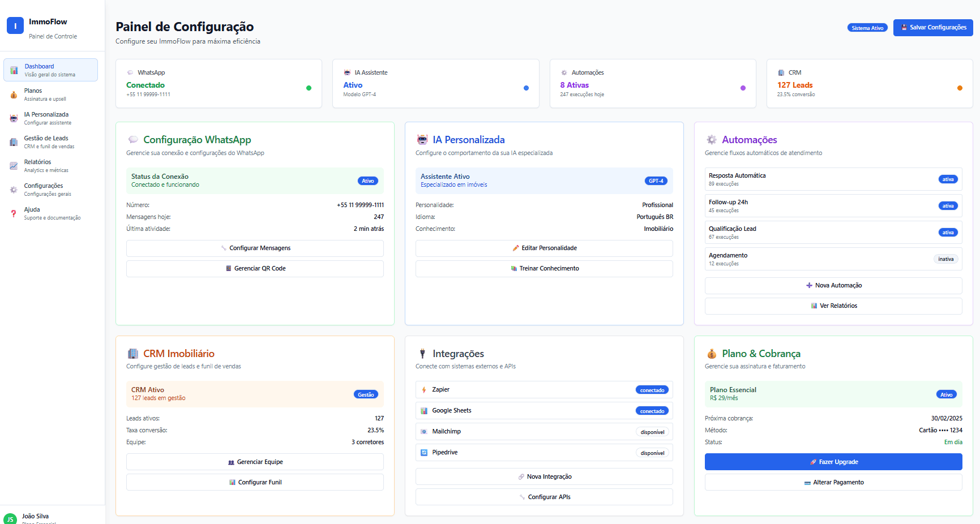Click the Pipedrive icon in Integrações
The width and height of the screenshot is (980, 524).
coord(423,452)
